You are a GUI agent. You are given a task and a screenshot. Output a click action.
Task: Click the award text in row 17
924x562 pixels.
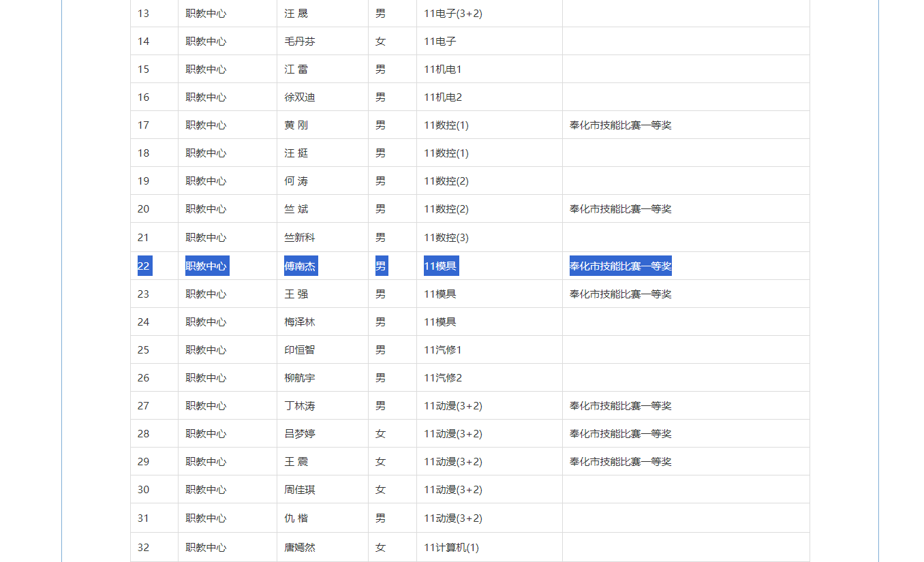(x=620, y=125)
